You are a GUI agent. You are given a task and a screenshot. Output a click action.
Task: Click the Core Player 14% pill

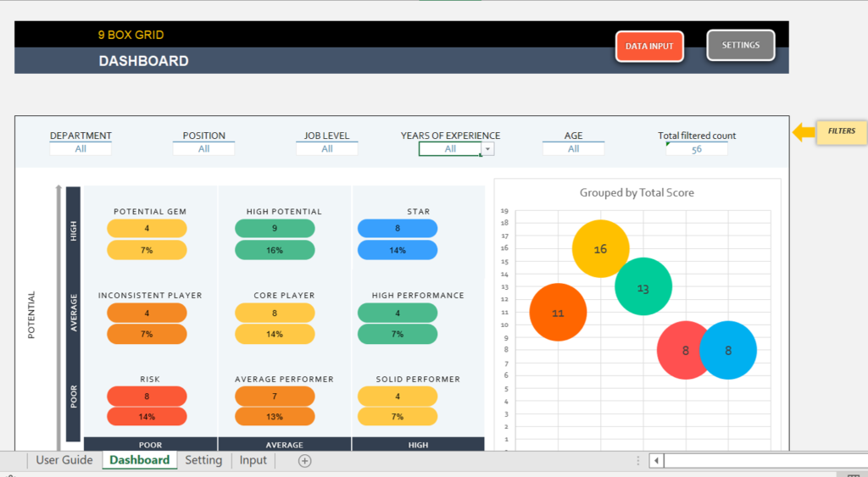(275, 334)
